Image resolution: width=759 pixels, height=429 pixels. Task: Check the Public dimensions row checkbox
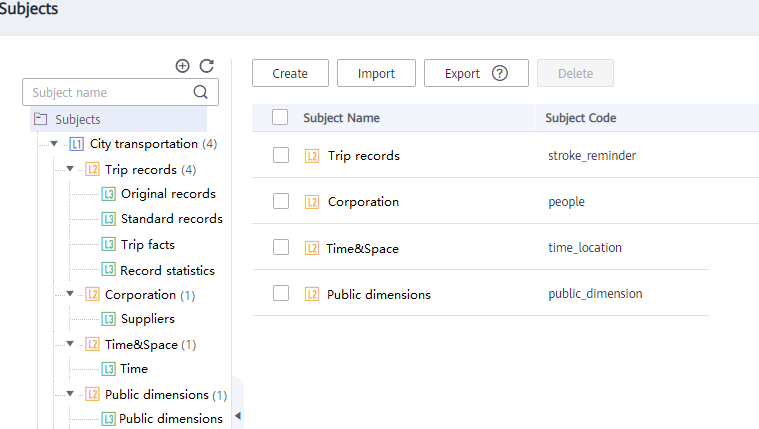click(281, 293)
